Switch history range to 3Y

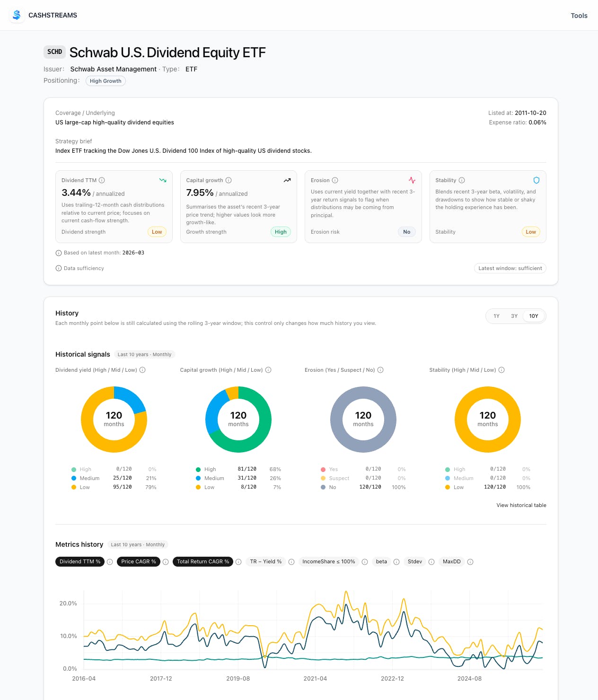tap(514, 316)
